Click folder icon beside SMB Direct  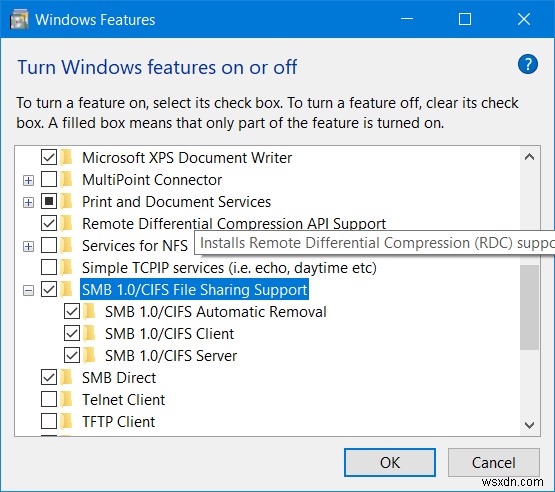[67, 377]
